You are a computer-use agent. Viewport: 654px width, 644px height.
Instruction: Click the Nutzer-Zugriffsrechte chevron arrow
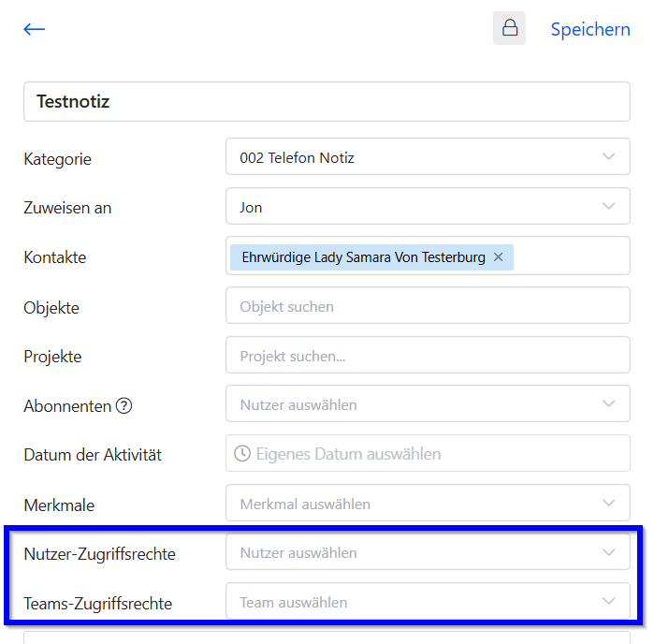[x=609, y=553]
